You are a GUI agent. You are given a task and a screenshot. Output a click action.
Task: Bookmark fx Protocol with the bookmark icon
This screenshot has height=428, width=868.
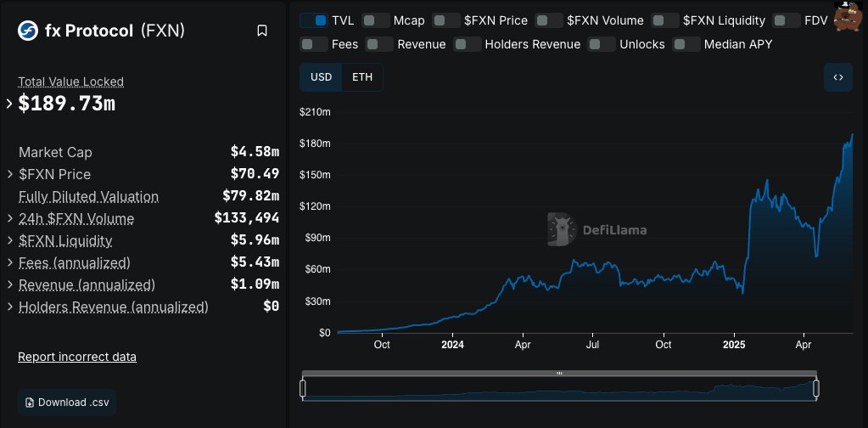[262, 31]
